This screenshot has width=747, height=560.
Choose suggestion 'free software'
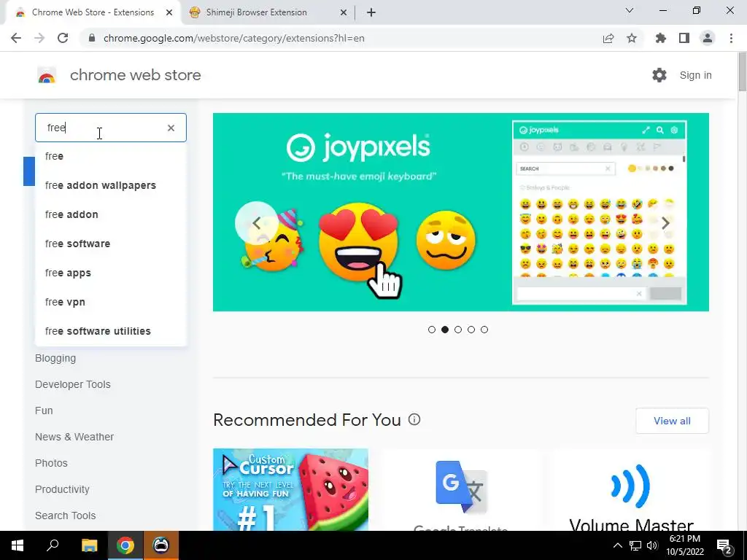click(111, 244)
